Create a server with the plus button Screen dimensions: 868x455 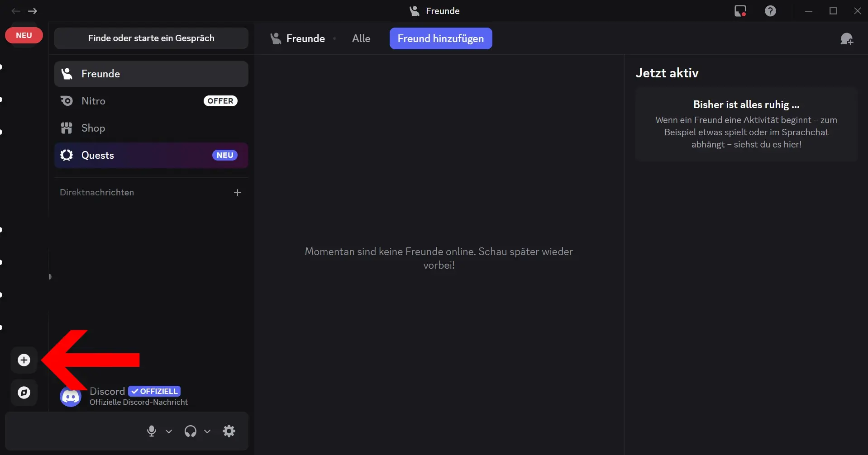(x=24, y=360)
